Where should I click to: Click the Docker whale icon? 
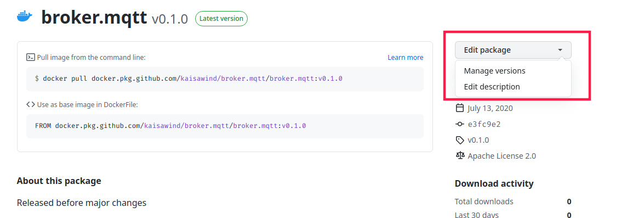pos(24,17)
